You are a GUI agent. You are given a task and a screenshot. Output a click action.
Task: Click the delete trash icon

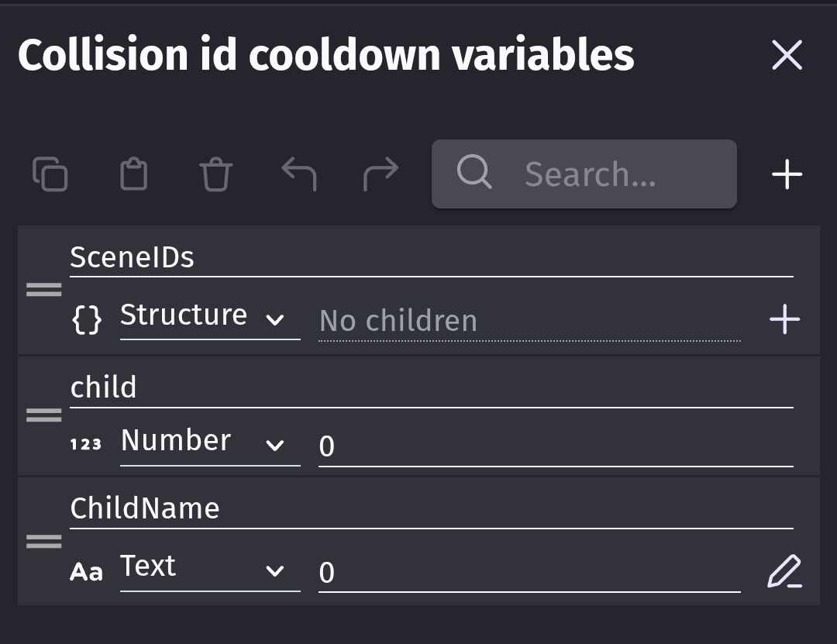pos(216,174)
